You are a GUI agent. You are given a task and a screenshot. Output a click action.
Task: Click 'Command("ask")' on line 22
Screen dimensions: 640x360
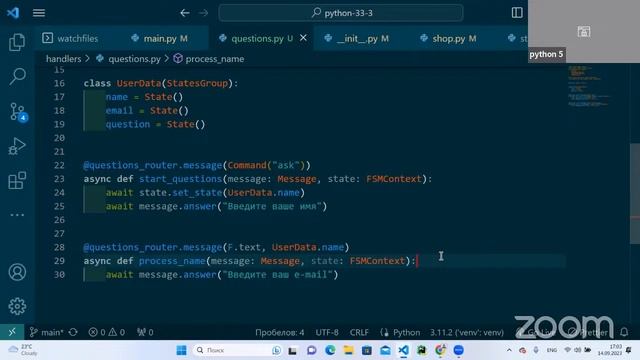pyautogui.click(x=266, y=165)
